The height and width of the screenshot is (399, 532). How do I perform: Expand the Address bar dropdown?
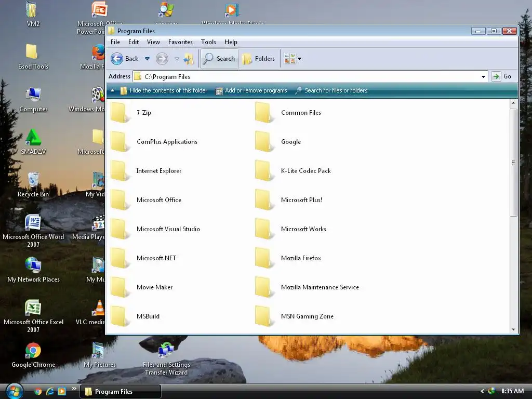483,77
